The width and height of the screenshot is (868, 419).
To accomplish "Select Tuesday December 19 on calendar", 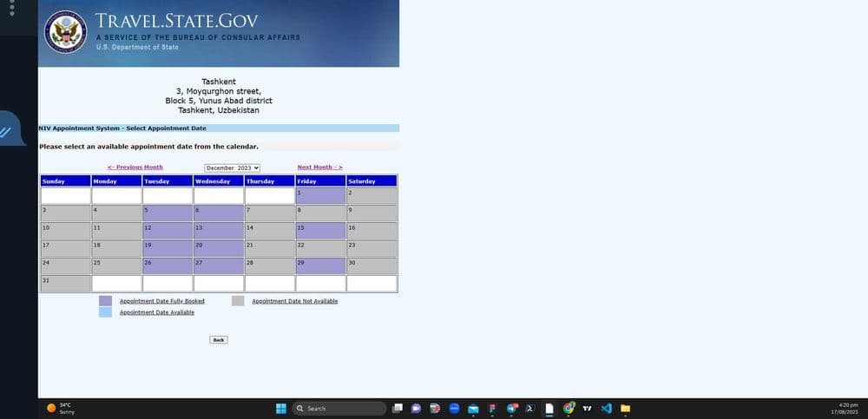I will click(168, 248).
